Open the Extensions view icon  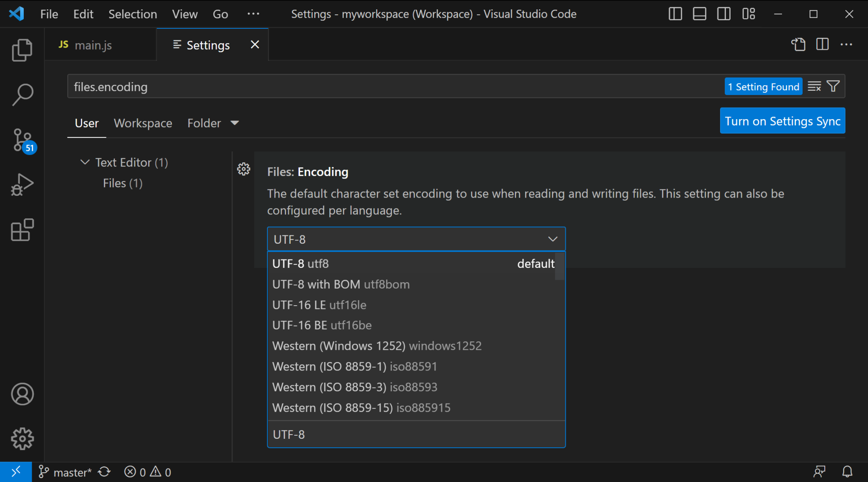22,230
